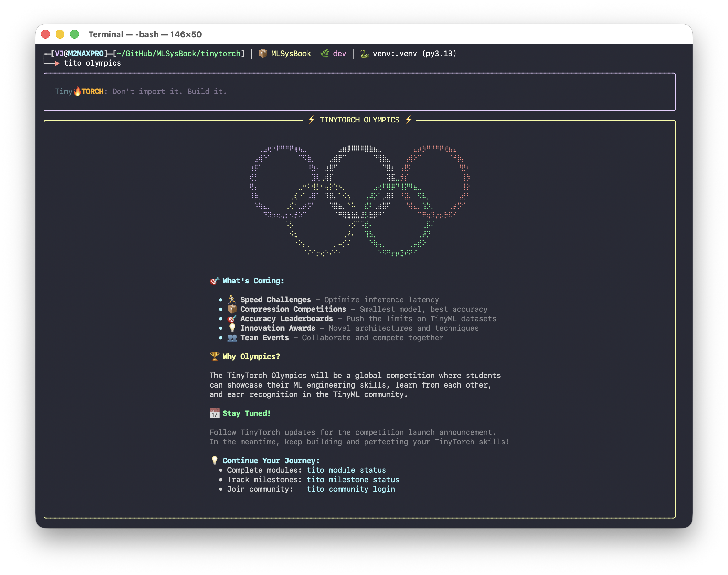Click the package icon beside MLSysBook
The image size is (728, 575).
point(263,54)
